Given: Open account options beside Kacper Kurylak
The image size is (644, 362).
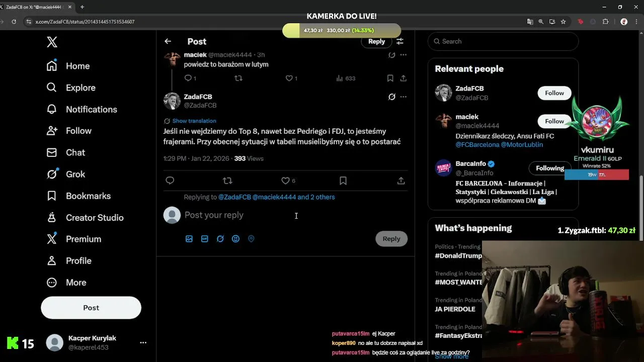Looking at the screenshot, I should (143, 342).
